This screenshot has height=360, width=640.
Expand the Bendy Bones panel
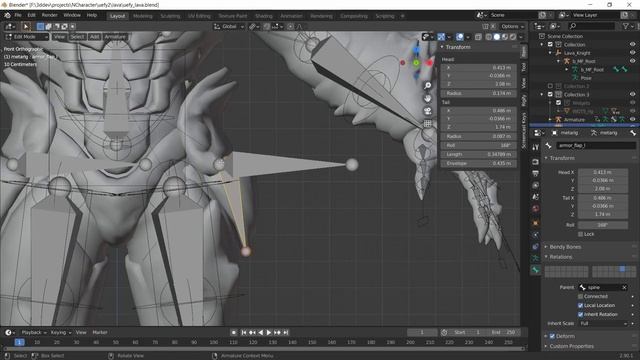[x=565, y=247]
